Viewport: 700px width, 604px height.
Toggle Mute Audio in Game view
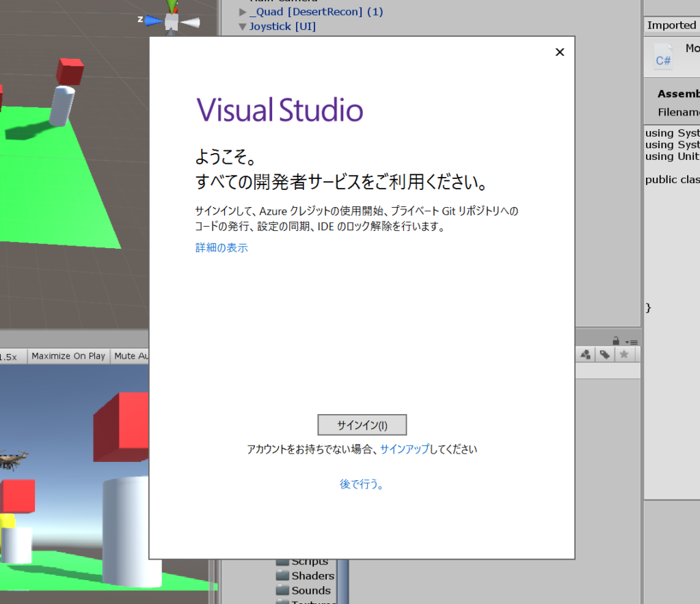131,356
